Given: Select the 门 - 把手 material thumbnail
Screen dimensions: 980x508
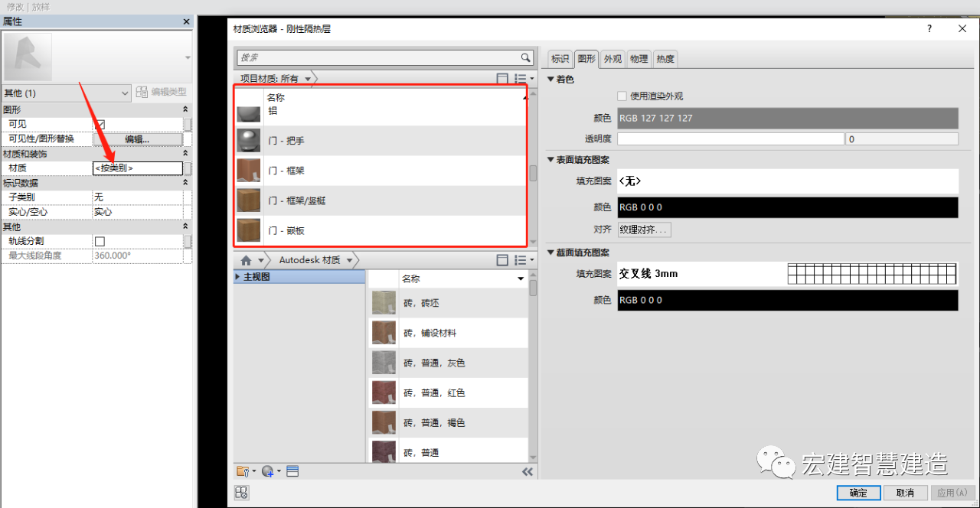Looking at the screenshot, I should pyautogui.click(x=248, y=140).
